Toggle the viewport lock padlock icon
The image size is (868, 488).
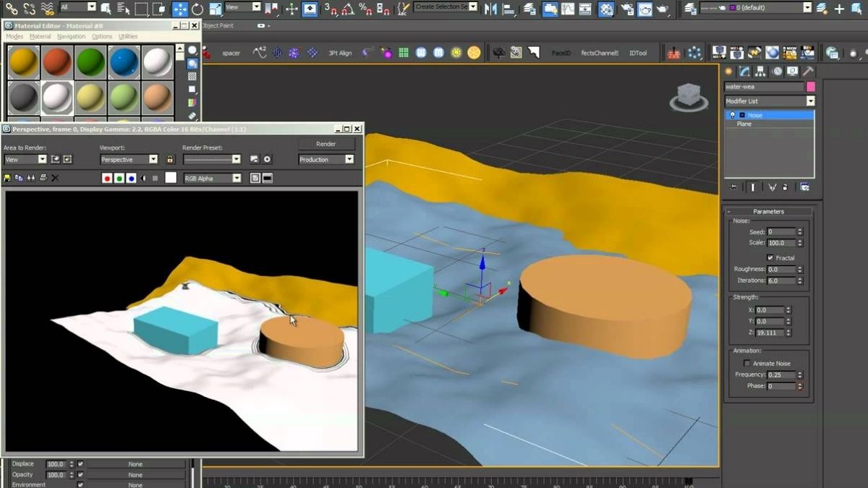(x=170, y=159)
